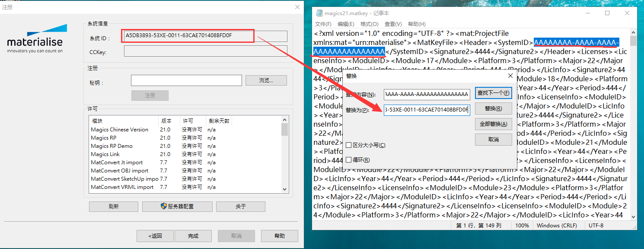
Task: Click the up arrow of the Notepad vertical scrollbar
Action: pyautogui.click(x=633, y=32)
